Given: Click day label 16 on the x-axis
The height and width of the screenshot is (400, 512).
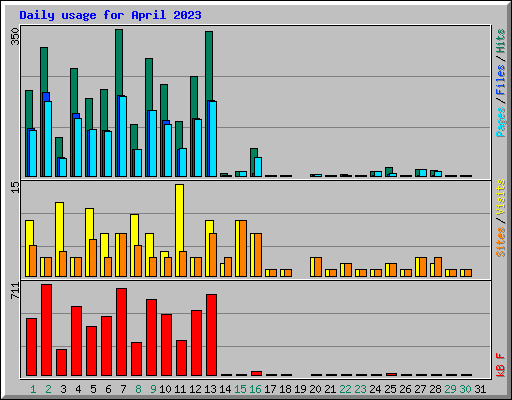Looking at the screenshot, I should point(255,389).
